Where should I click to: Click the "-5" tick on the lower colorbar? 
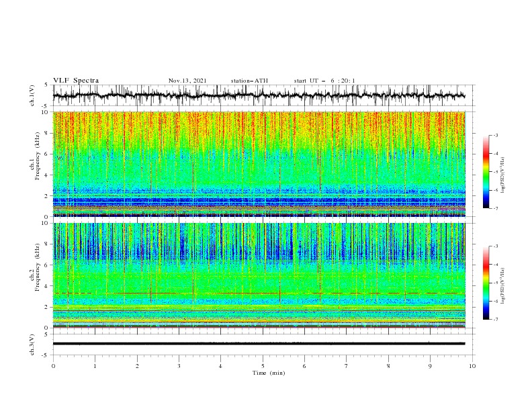(495, 283)
